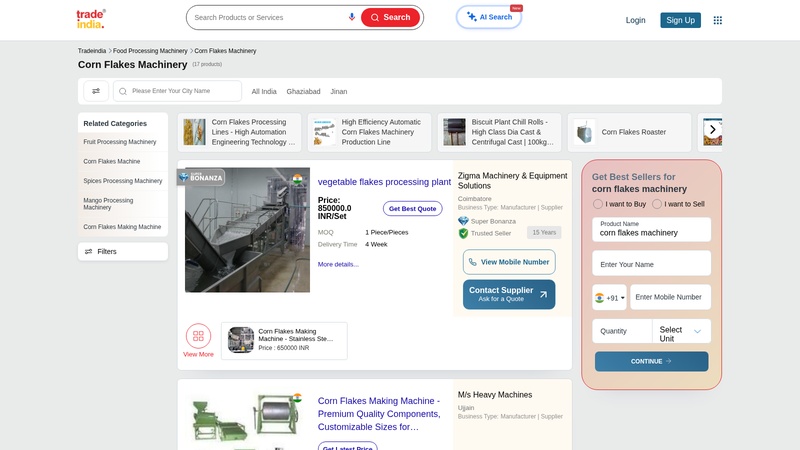
Task: Open Corn Flakes Making Machine Premium Quality link
Action: [x=379, y=414]
